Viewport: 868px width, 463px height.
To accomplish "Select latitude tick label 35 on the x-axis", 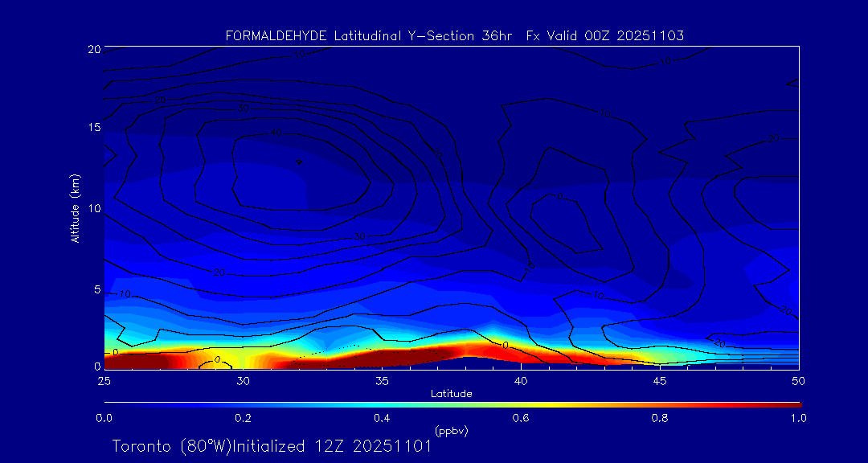I will point(382,379).
